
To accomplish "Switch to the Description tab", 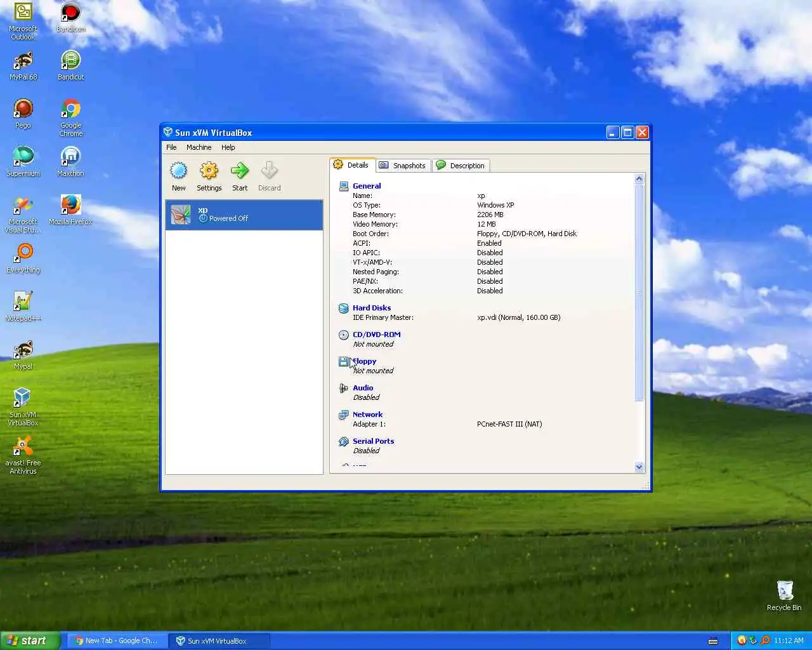I will pos(461,166).
